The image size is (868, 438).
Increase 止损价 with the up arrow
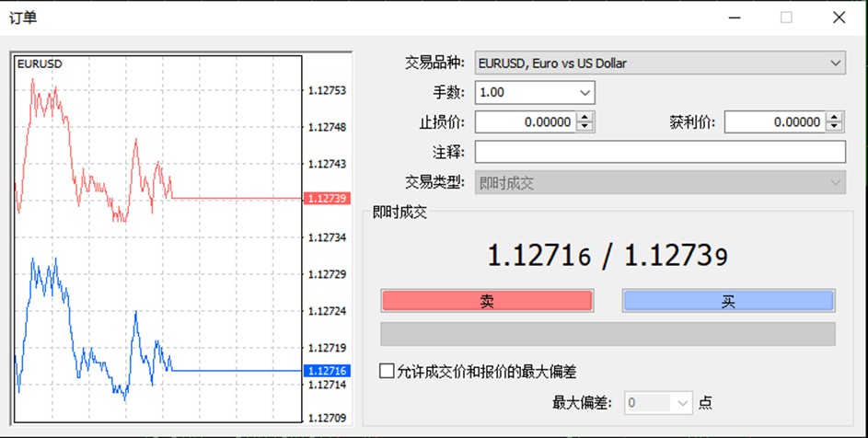pyautogui.click(x=585, y=118)
